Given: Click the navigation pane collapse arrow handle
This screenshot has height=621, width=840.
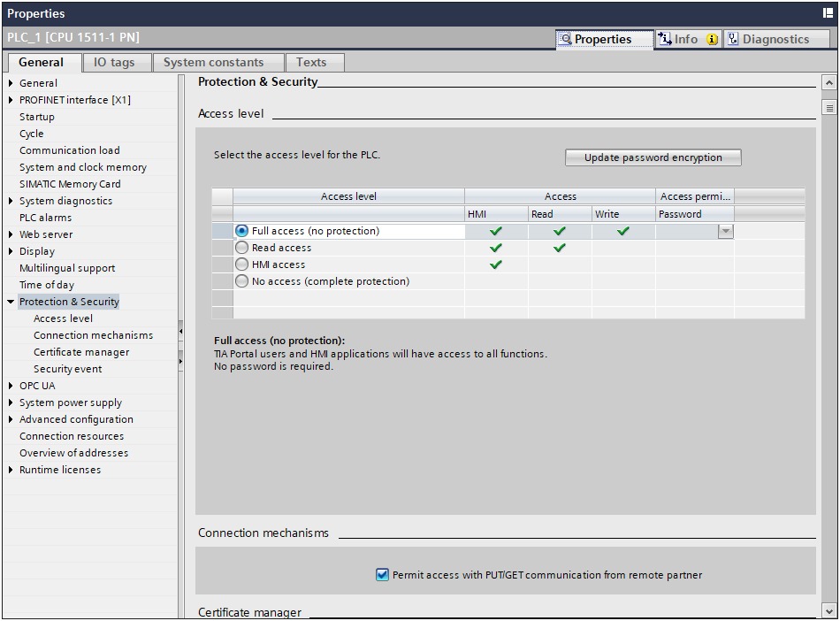Looking at the screenshot, I should point(181,332).
